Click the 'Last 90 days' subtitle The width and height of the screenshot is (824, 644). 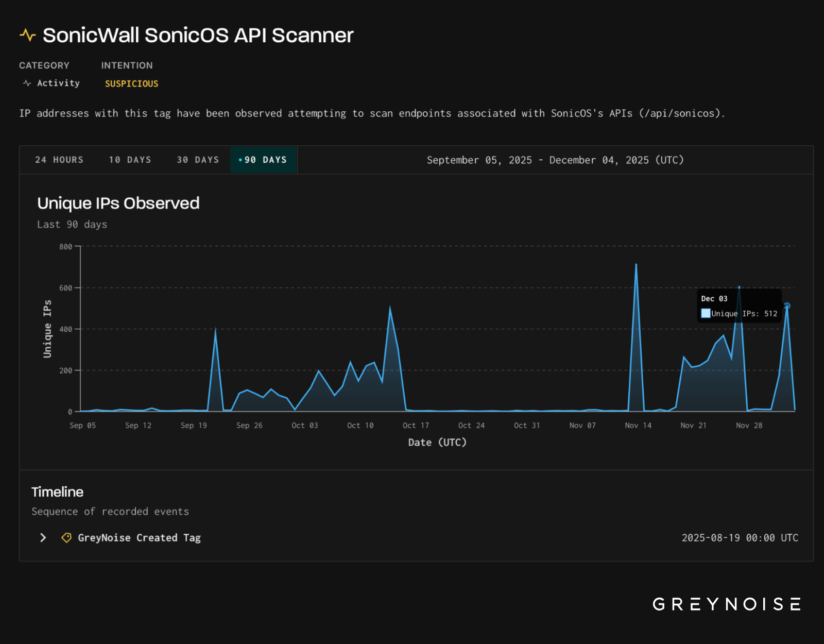pos(72,224)
